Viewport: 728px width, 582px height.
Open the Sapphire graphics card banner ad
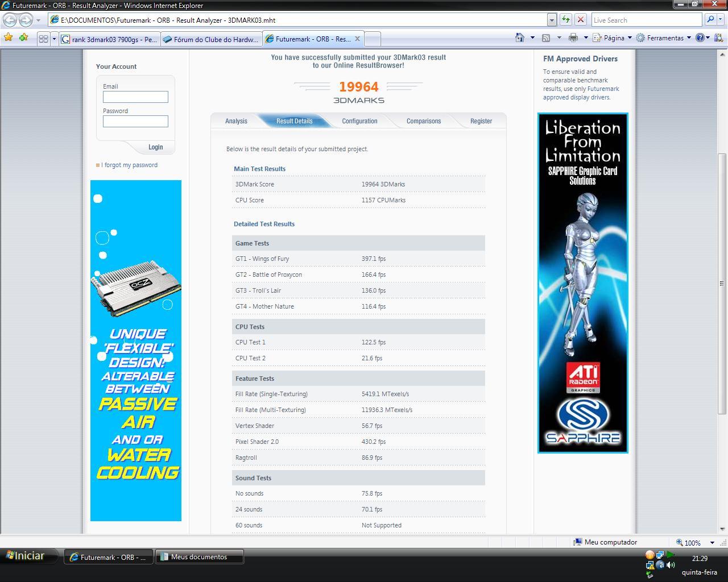[x=583, y=283]
